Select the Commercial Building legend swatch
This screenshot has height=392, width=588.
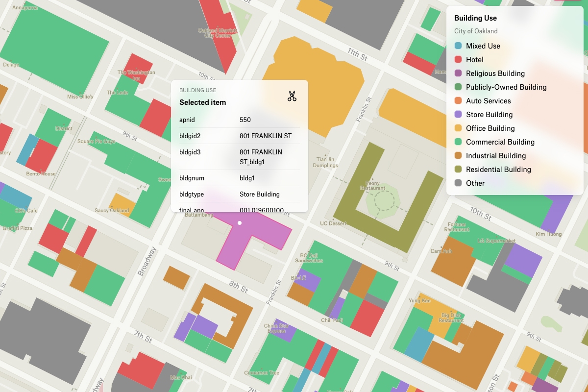tap(458, 142)
